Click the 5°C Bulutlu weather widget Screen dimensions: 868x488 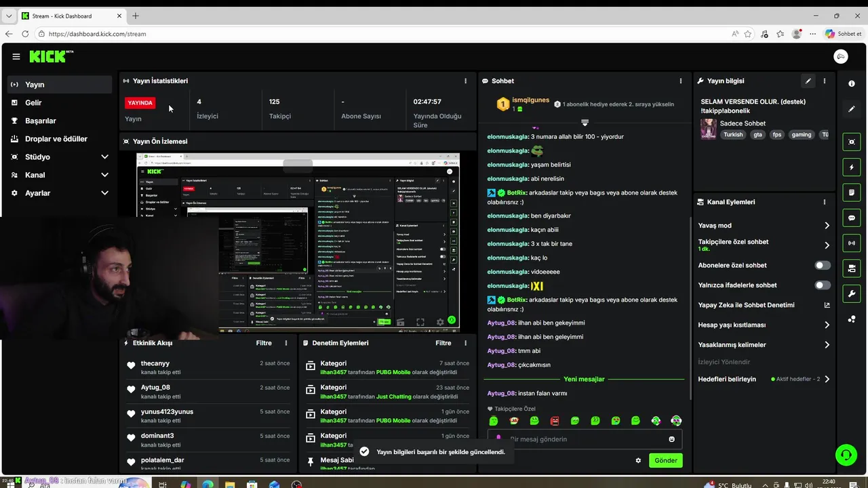(x=728, y=485)
